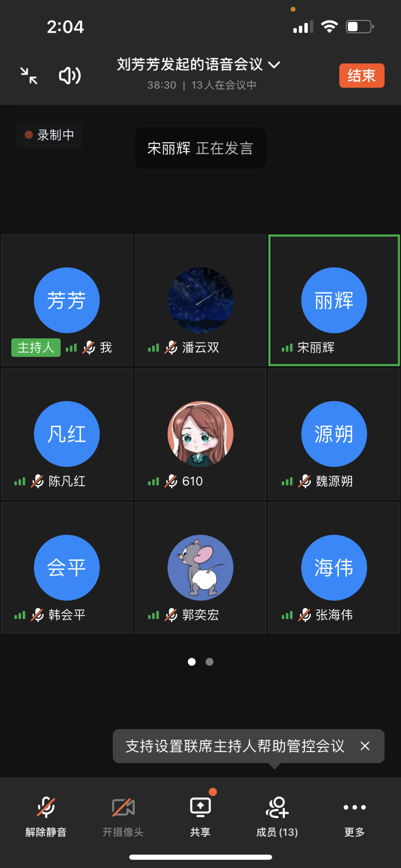Select the first page indicator dot
The image size is (401, 868).
(192, 662)
